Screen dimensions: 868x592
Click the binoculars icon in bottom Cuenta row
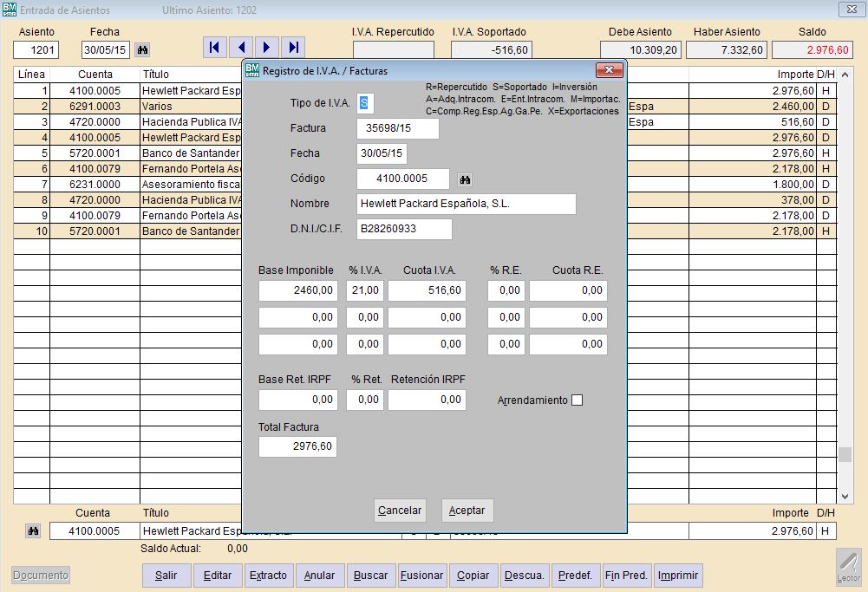click(x=33, y=531)
